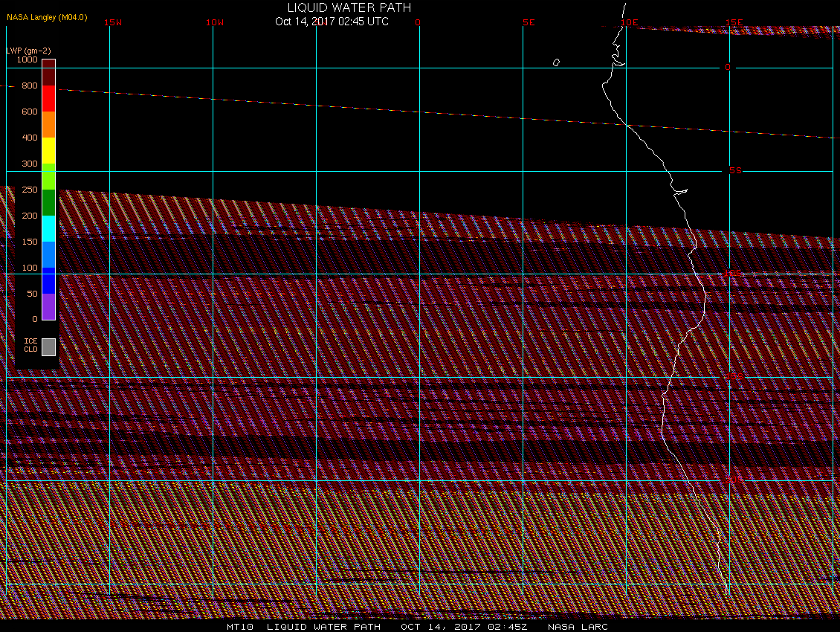This screenshot has width=840, height=632.
Task: Click the '100' colorbar scale value
Action: click(x=30, y=268)
